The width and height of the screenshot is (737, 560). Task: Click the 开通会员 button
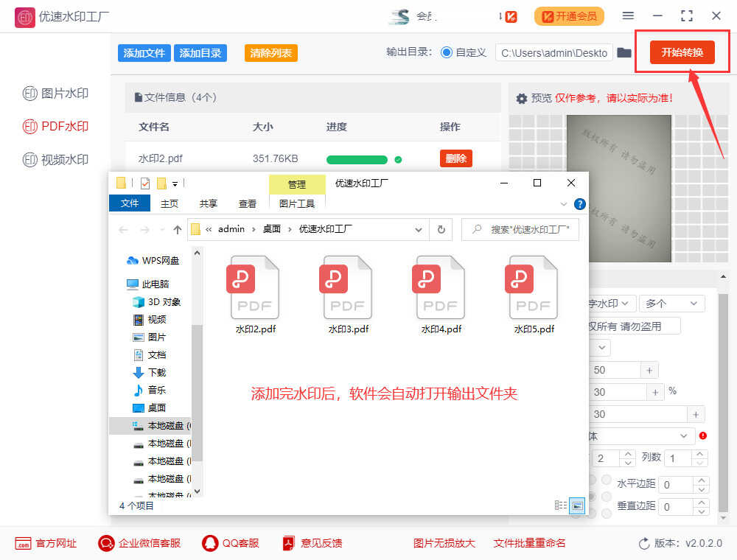(x=569, y=16)
